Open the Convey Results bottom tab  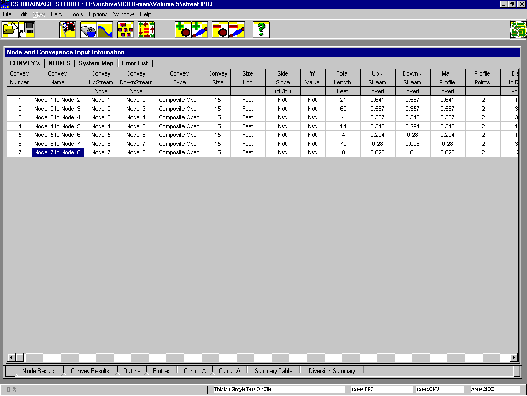(90, 370)
